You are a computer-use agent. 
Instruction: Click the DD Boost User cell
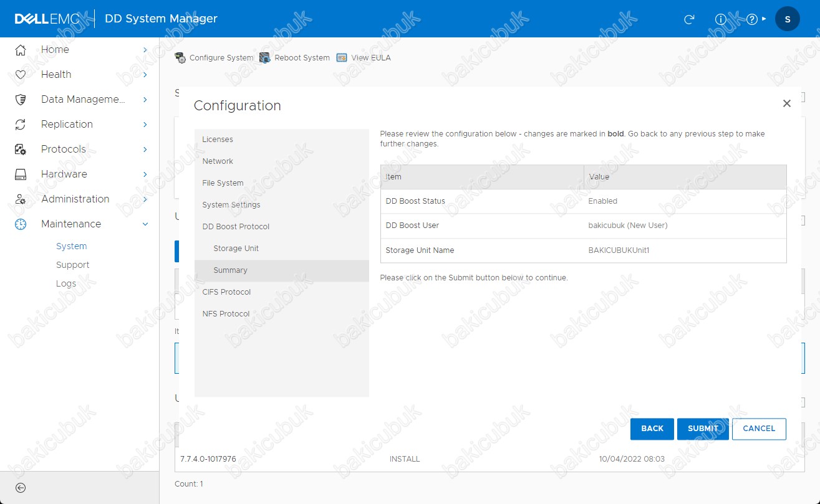click(x=482, y=226)
